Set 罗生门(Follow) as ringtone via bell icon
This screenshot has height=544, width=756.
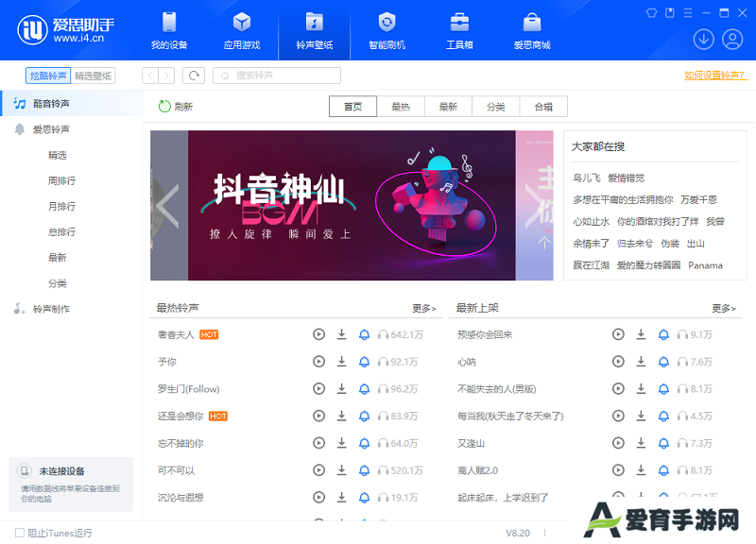tap(365, 389)
